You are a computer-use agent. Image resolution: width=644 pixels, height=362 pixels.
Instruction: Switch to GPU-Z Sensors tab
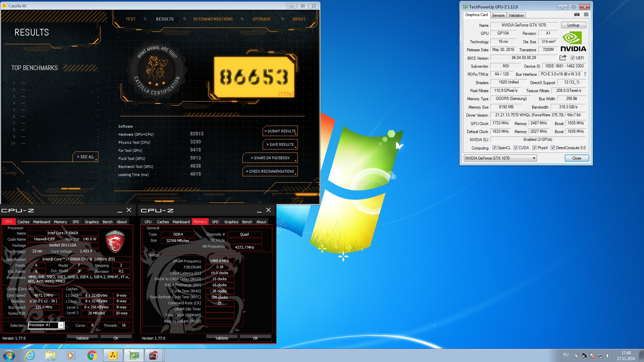(498, 15)
